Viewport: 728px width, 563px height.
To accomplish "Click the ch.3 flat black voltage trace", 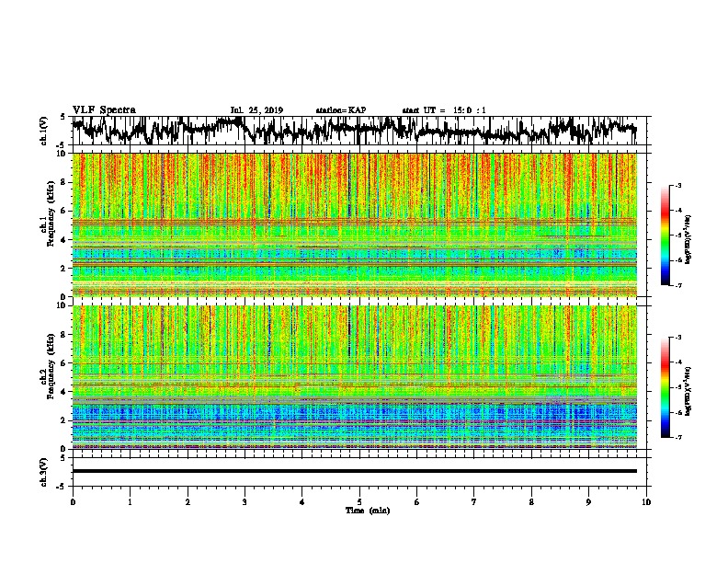I will pos(354,471).
